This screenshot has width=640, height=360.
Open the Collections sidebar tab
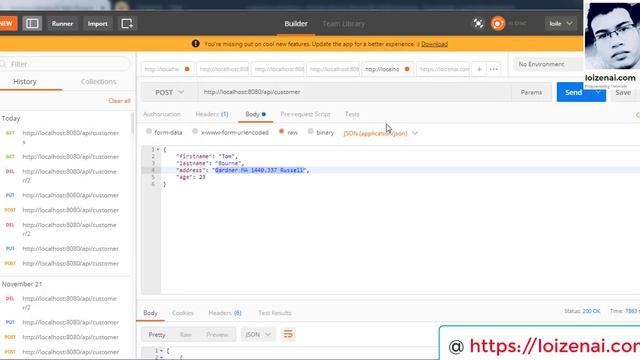98,82
